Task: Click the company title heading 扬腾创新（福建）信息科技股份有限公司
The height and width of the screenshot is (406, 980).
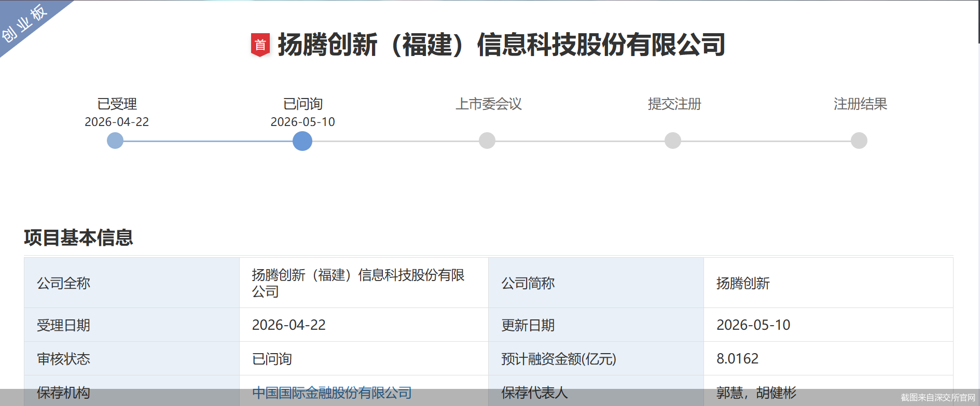Action: 502,45
